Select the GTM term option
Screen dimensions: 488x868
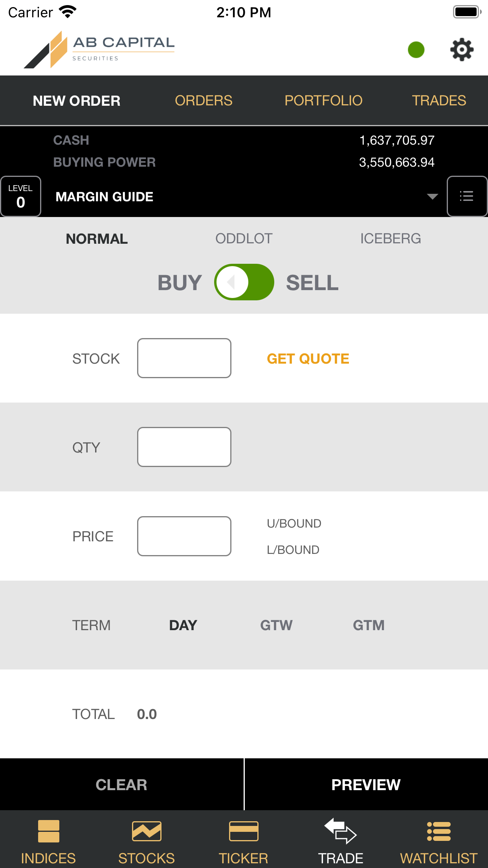[x=369, y=625]
